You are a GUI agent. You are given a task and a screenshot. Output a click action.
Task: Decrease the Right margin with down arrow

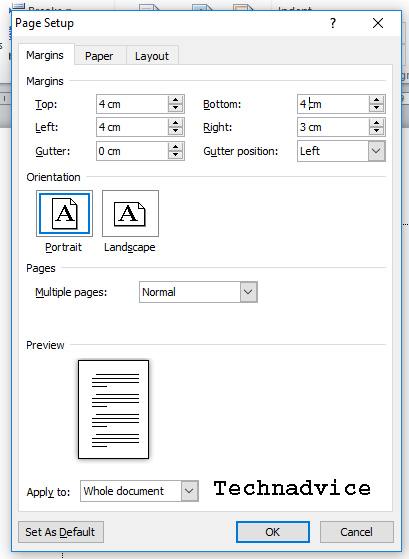click(x=377, y=131)
